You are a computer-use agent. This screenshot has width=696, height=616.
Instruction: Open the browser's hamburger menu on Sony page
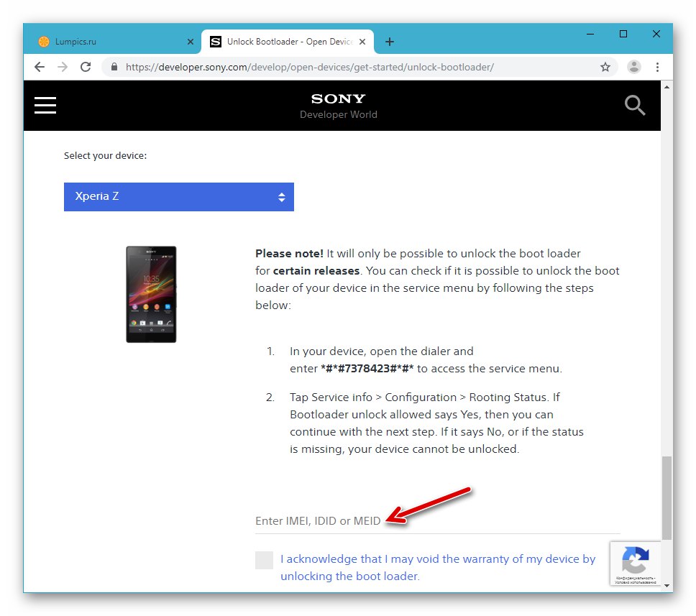[45, 105]
